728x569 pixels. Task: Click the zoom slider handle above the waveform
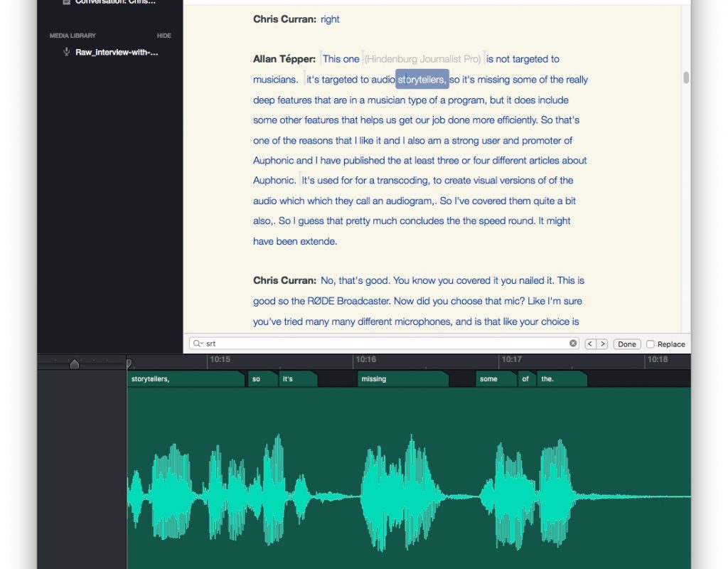74,363
